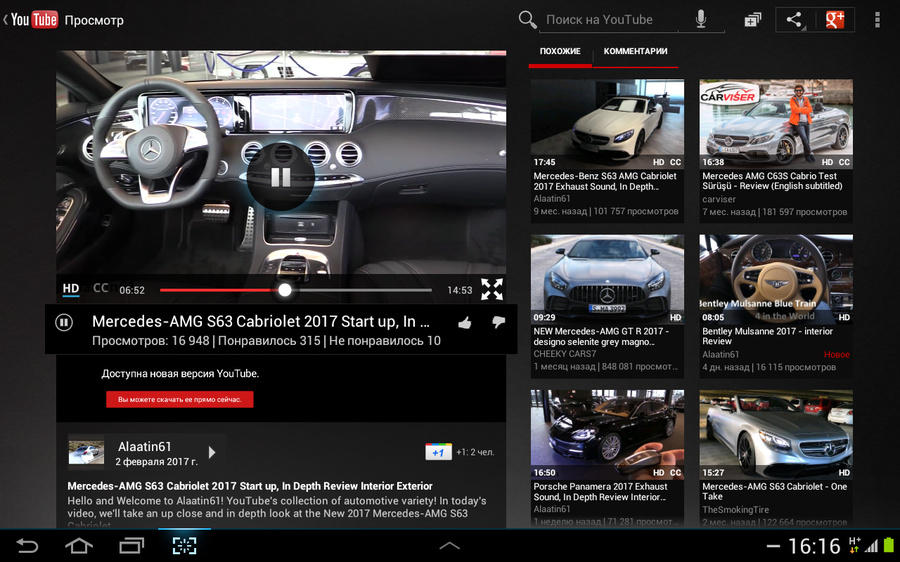Click the search magnifier icon

[x=527, y=20]
